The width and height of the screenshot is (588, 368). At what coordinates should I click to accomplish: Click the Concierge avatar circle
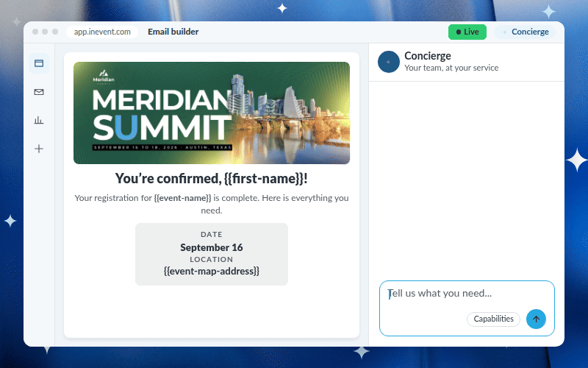(389, 62)
